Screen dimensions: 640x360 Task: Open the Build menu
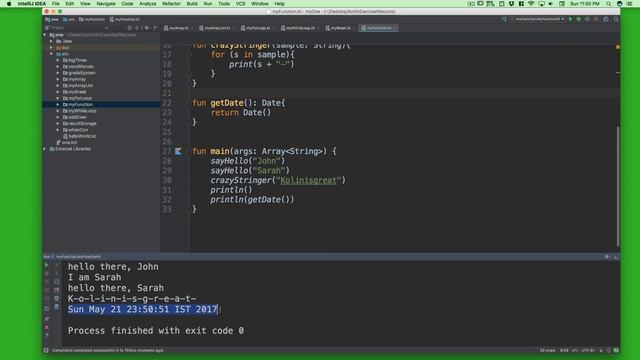click(x=192, y=4)
